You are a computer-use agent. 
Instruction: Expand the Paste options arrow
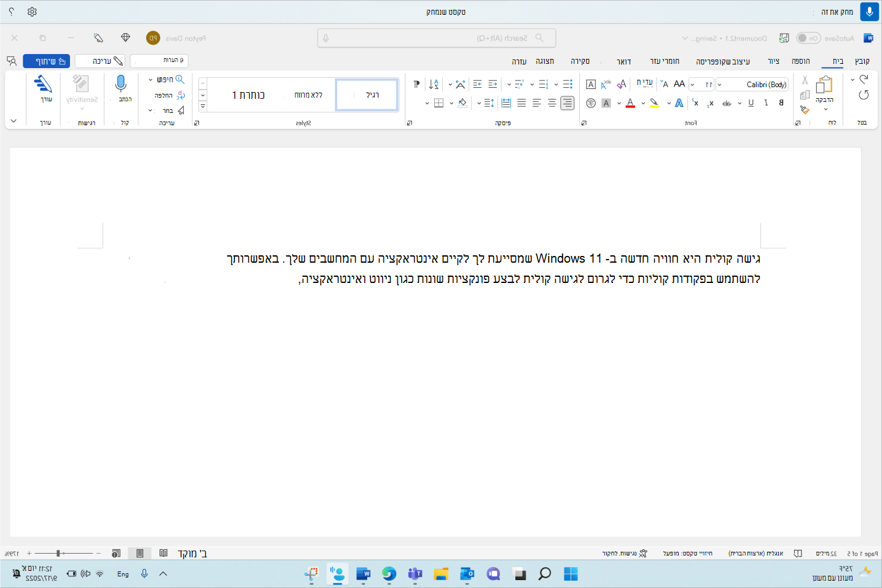[825, 109]
